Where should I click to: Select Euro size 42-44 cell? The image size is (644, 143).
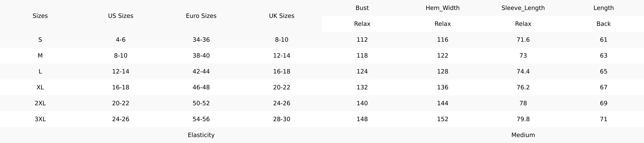(201, 71)
